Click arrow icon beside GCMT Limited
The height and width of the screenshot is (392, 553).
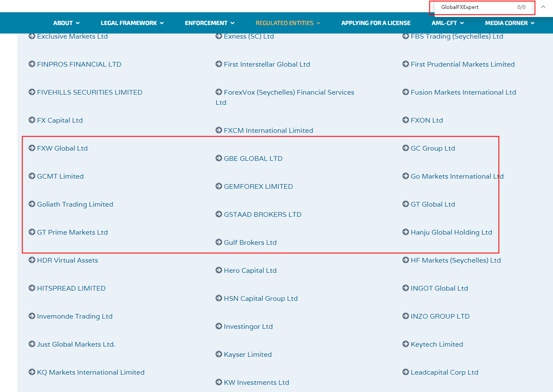(32, 176)
